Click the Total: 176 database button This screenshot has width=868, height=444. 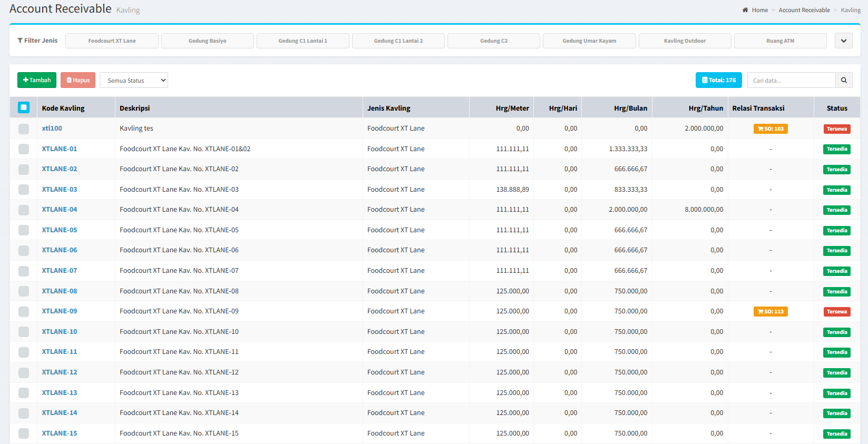(x=718, y=80)
